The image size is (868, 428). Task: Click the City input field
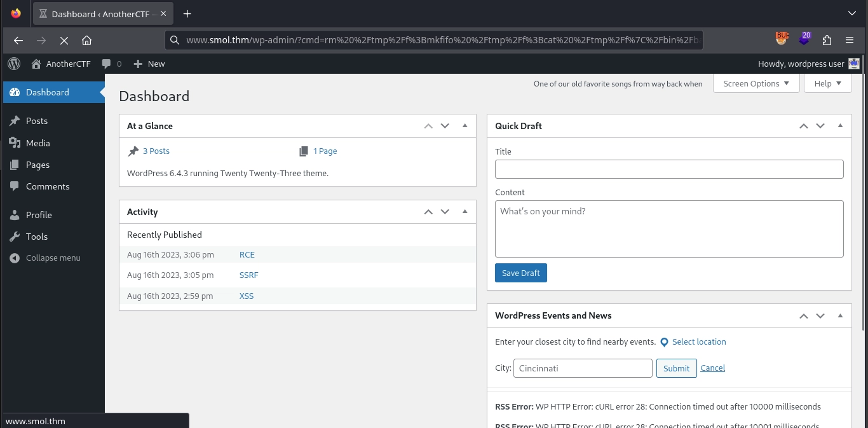click(582, 368)
